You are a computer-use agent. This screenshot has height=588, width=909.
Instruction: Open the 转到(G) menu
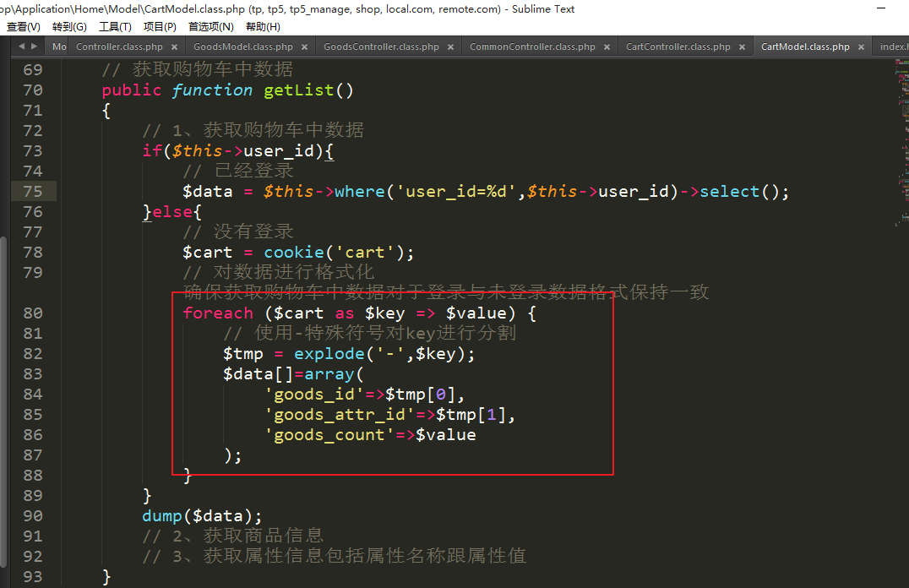pos(69,27)
